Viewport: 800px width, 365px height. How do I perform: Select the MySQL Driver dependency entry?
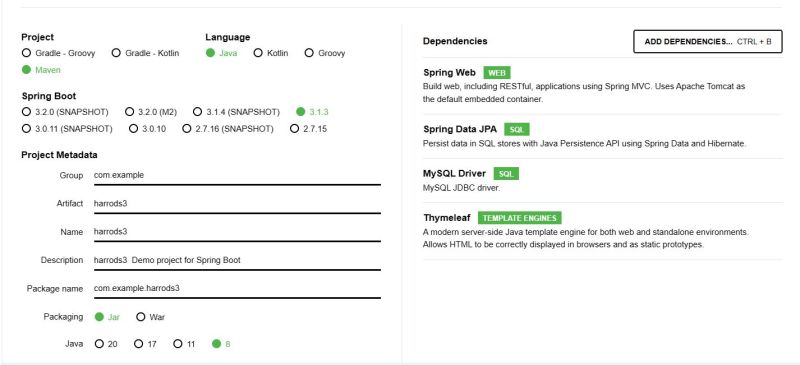coord(603,180)
